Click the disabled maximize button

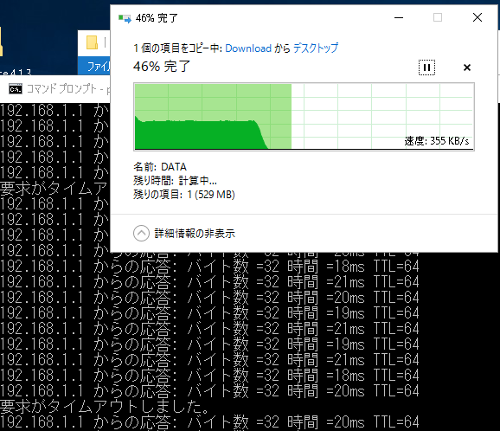pos(437,18)
